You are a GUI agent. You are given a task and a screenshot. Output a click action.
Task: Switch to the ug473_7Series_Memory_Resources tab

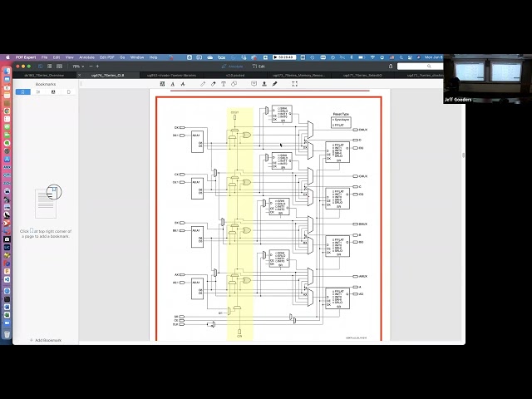pos(298,75)
